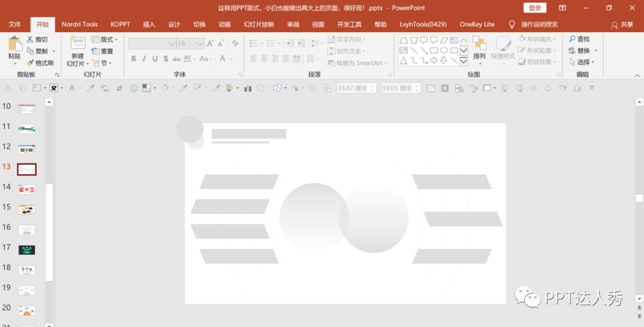The height and width of the screenshot is (327, 644).
Task: Open the 节 section dropdown
Action: coord(102,63)
